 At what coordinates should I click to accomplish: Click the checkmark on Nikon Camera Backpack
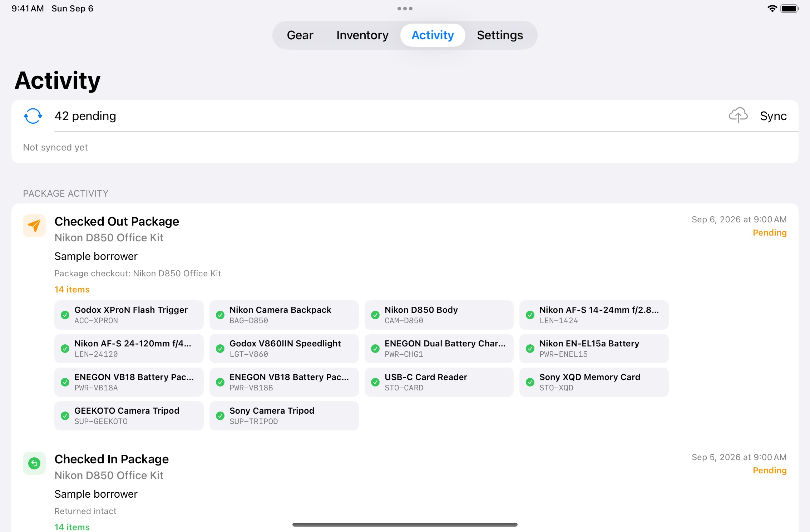point(220,315)
